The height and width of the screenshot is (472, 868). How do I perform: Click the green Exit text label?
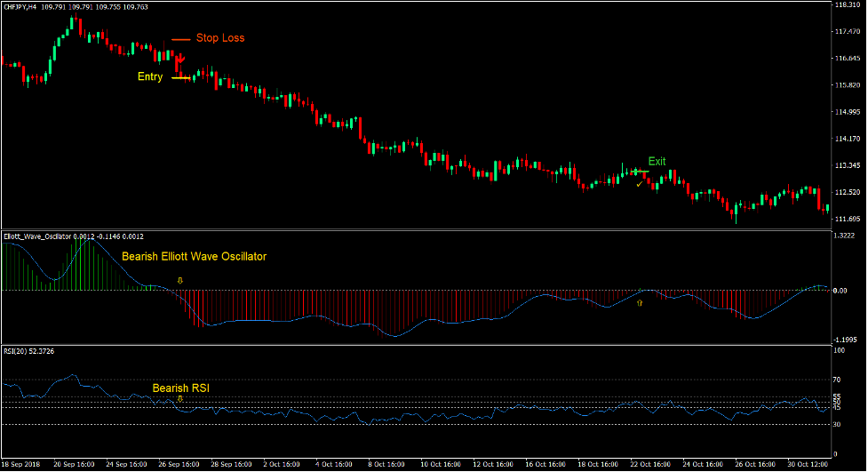tap(657, 162)
